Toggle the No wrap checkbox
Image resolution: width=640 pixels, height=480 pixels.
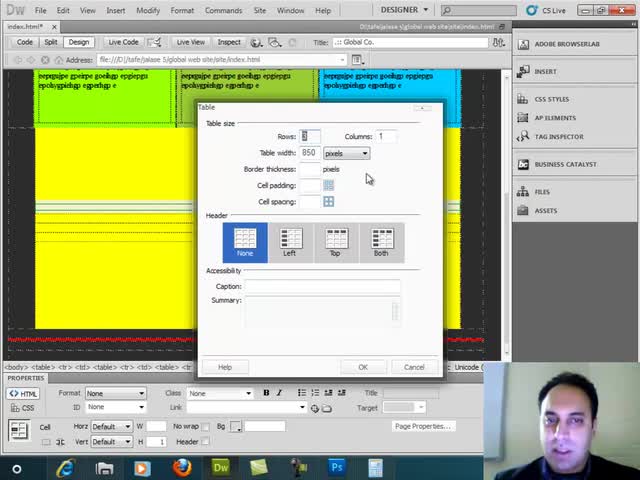(x=205, y=427)
